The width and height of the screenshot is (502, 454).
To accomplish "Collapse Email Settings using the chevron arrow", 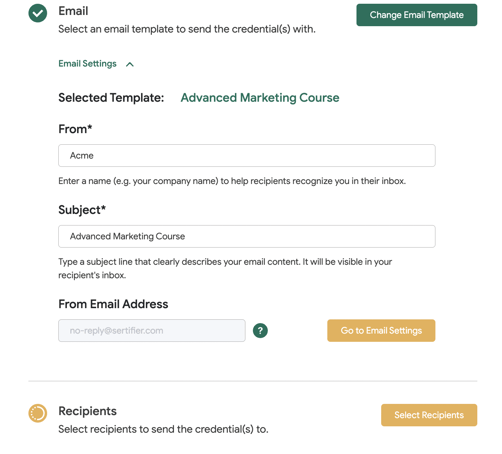I will coord(130,64).
